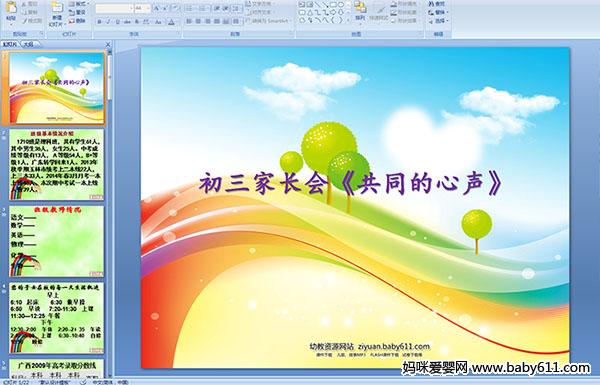600x385 pixels.
Task: Toggle Underline formatting
Action: coord(117,22)
